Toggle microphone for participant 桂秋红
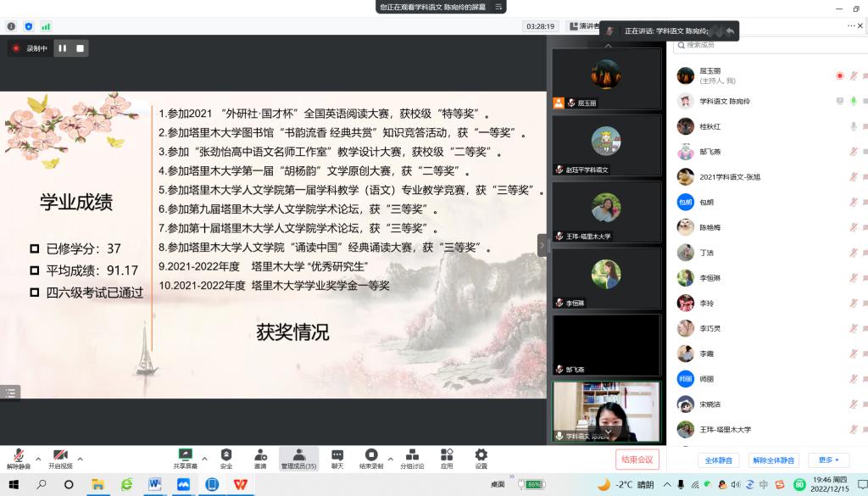Image resolution: width=868 pixels, height=496 pixels. tap(854, 126)
